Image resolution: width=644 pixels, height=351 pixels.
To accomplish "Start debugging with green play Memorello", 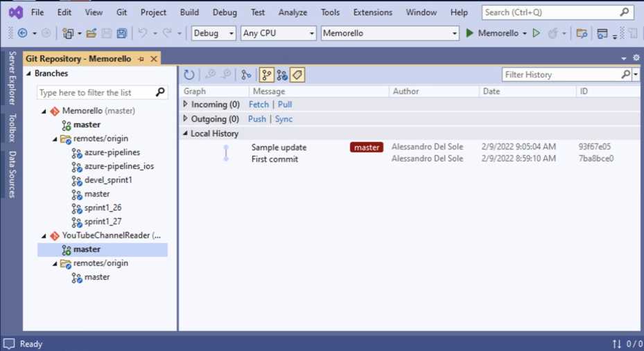I will [492, 33].
